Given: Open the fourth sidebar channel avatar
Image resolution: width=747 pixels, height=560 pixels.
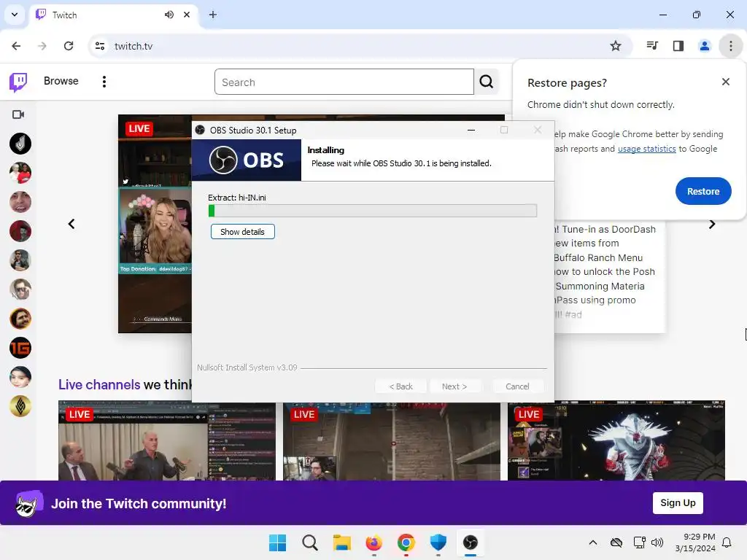Looking at the screenshot, I should coord(20,231).
